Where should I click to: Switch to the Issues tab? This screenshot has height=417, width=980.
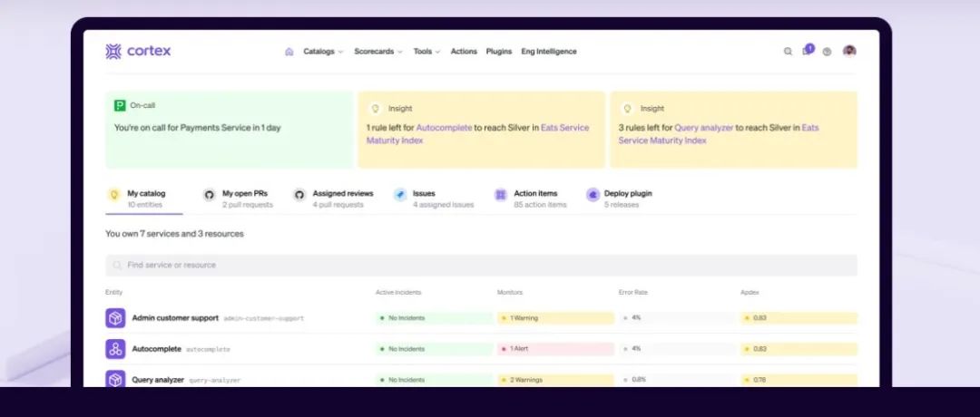(434, 199)
